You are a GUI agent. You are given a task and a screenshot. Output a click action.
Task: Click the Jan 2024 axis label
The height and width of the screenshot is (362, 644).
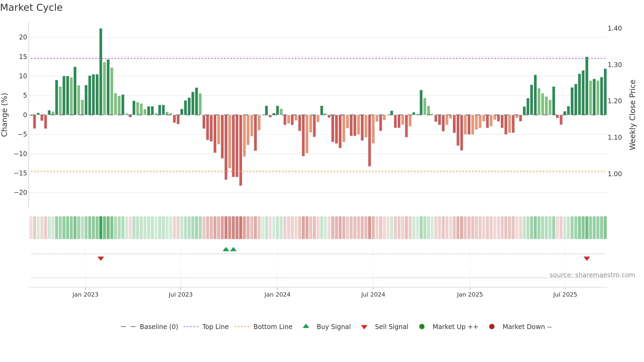[x=277, y=294]
